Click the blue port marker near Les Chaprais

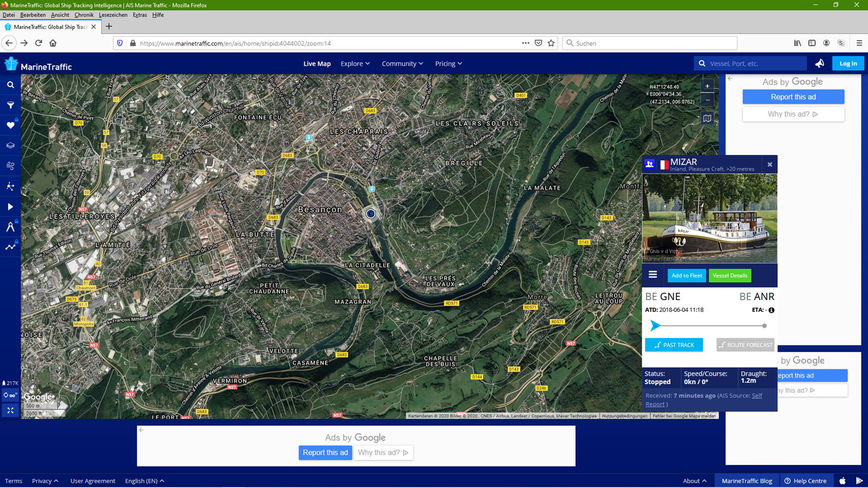309,138
